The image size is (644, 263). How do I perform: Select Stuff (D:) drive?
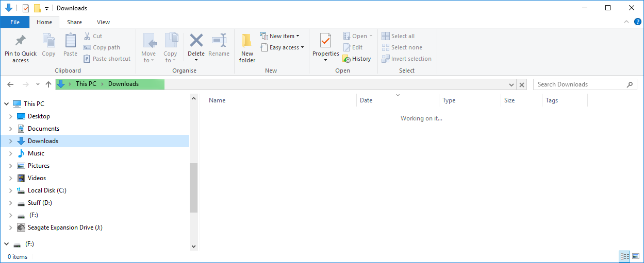coord(40,203)
